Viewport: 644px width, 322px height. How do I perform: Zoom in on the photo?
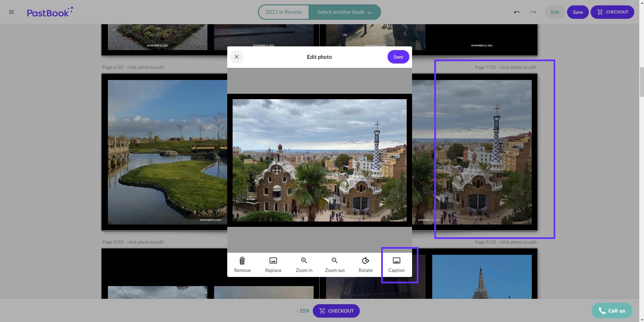tap(304, 265)
